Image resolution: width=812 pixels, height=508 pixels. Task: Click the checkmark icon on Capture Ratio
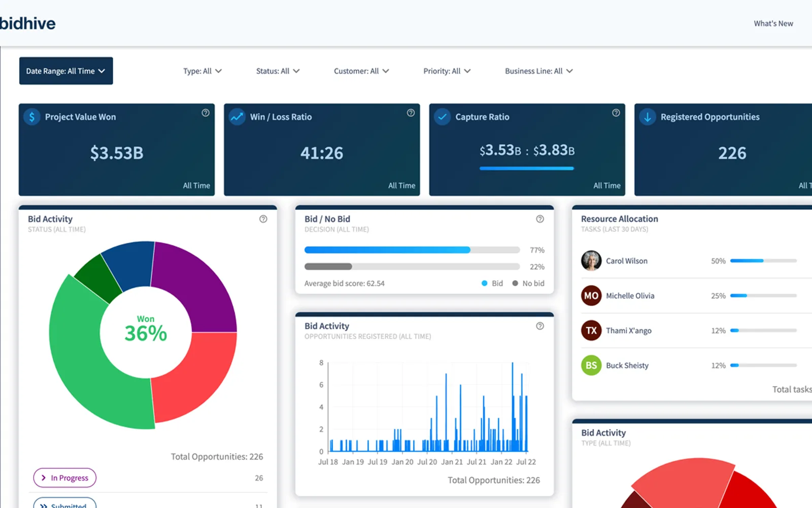443,117
